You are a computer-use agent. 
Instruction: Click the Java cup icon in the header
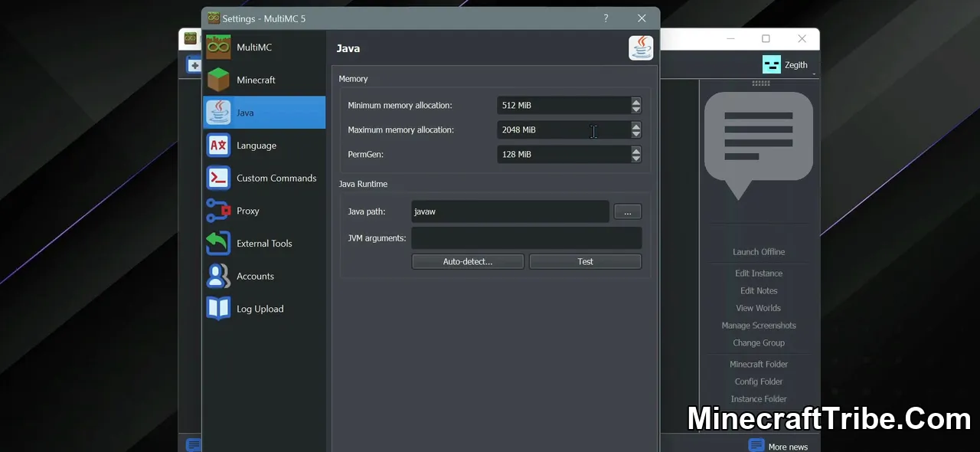click(641, 48)
